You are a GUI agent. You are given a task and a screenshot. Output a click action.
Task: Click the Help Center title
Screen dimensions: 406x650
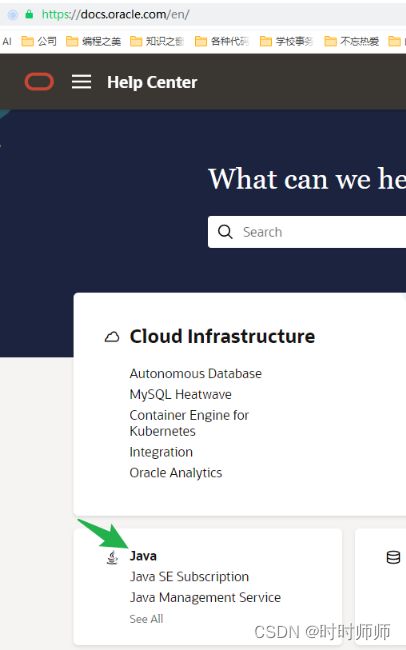[x=152, y=82]
